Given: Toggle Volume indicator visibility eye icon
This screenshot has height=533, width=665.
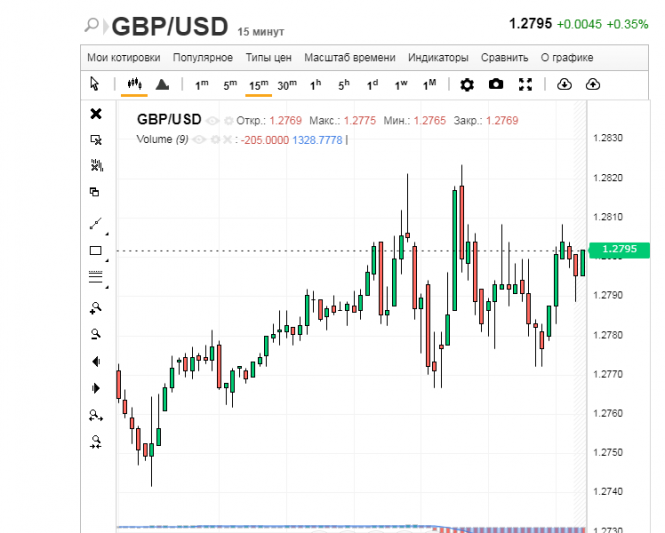Looking at the screenshot, I should (200, 140).
